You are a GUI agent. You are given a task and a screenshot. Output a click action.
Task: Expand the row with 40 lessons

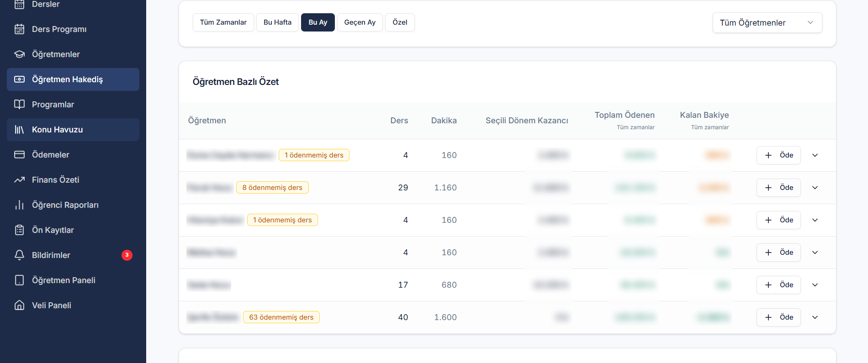pyautogui.click(x=815, y=317)
